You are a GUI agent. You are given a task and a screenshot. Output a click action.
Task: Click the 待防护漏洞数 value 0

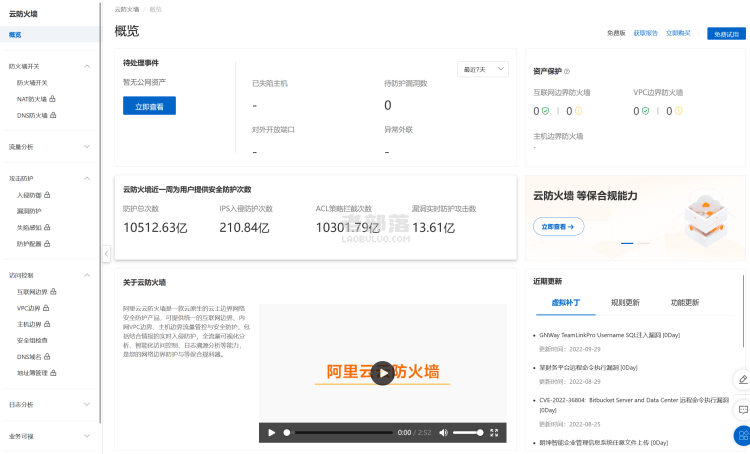387,105
